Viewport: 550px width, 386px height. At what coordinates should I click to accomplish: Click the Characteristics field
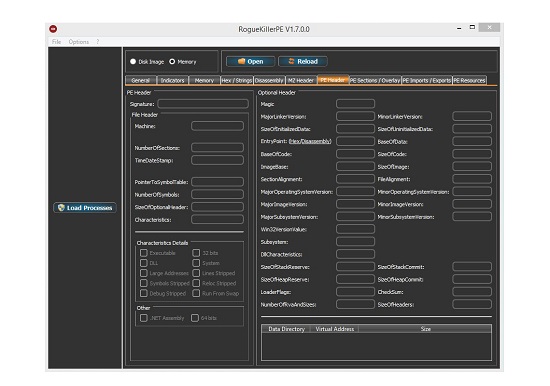[217, 220]
